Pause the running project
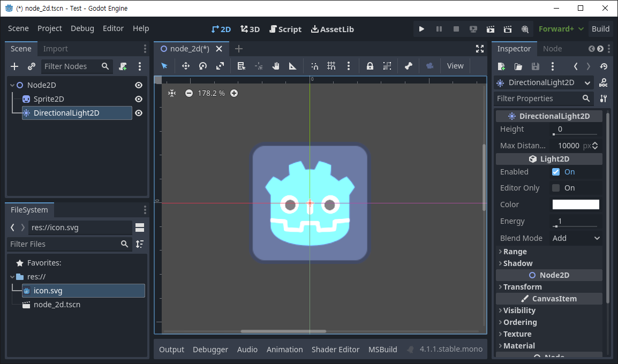Viewport: 618px width, 364px height. click(439, 29)
